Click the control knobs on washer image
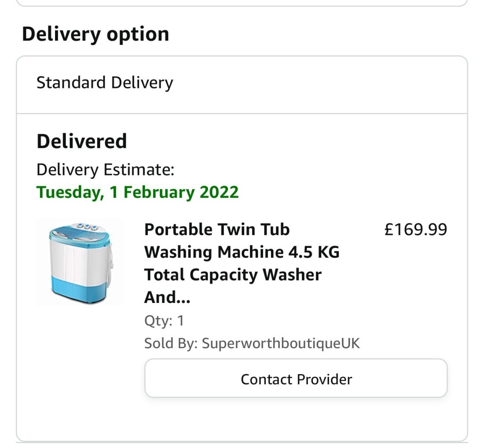484x448 pixels. click(x=88, y=226)
